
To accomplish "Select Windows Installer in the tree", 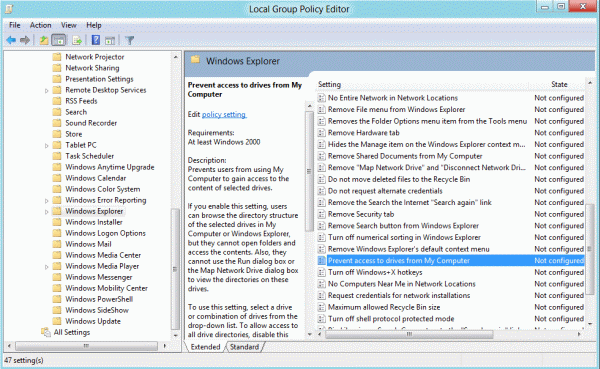I will point(94,222).
